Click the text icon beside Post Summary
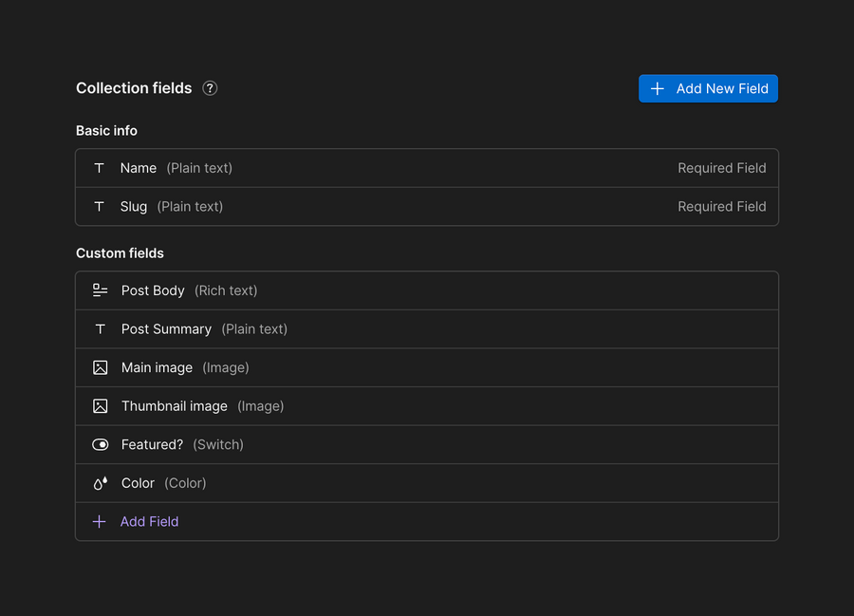Viewport: 854px width, 616px height. [x=99, y=328]
